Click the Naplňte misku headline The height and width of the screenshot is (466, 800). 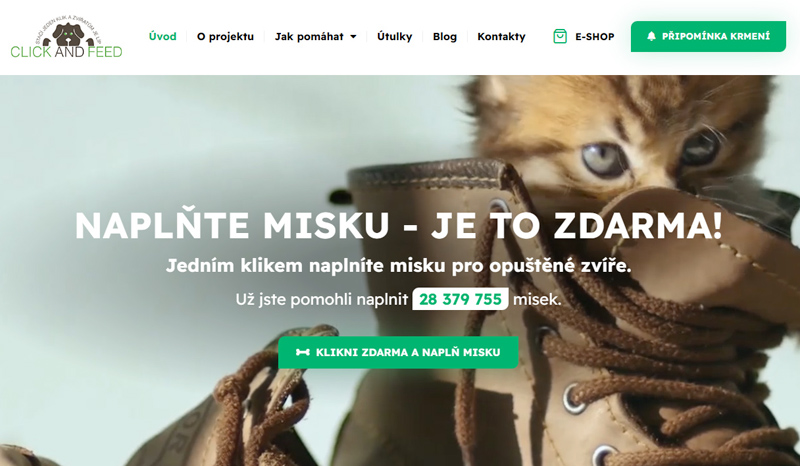point(398,225)
